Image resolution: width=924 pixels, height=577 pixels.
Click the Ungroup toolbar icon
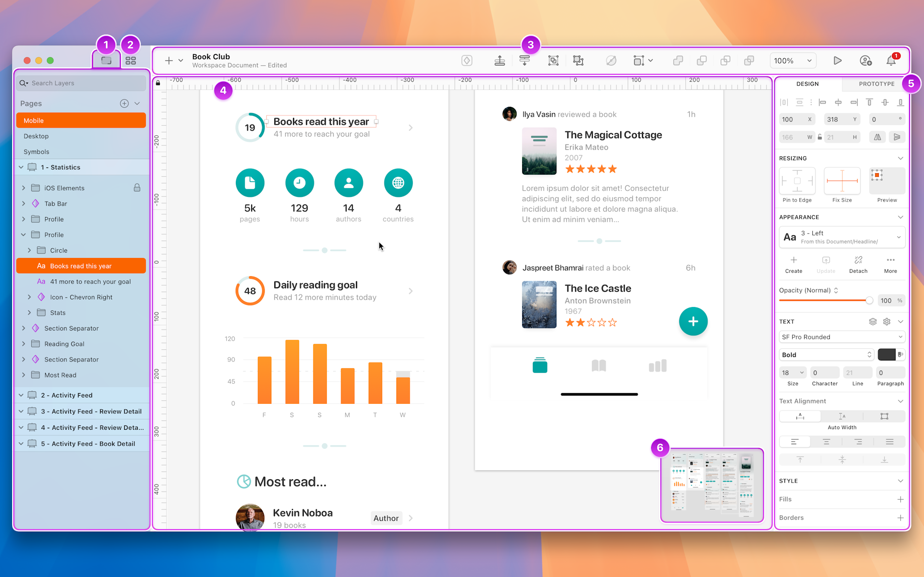point(578,61)
